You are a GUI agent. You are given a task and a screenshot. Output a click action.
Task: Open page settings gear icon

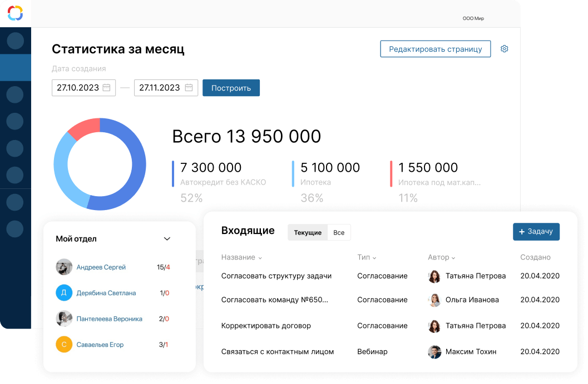coord(504,49)
